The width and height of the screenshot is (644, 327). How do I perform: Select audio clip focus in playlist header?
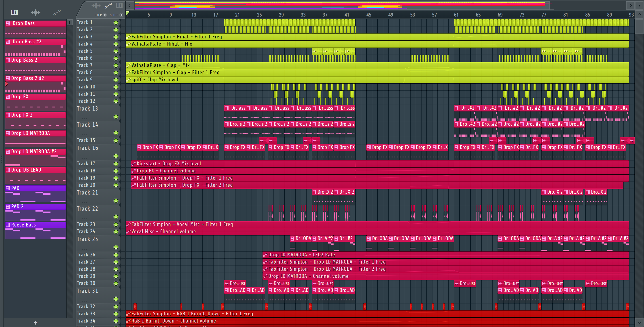[x=96, y=6]
